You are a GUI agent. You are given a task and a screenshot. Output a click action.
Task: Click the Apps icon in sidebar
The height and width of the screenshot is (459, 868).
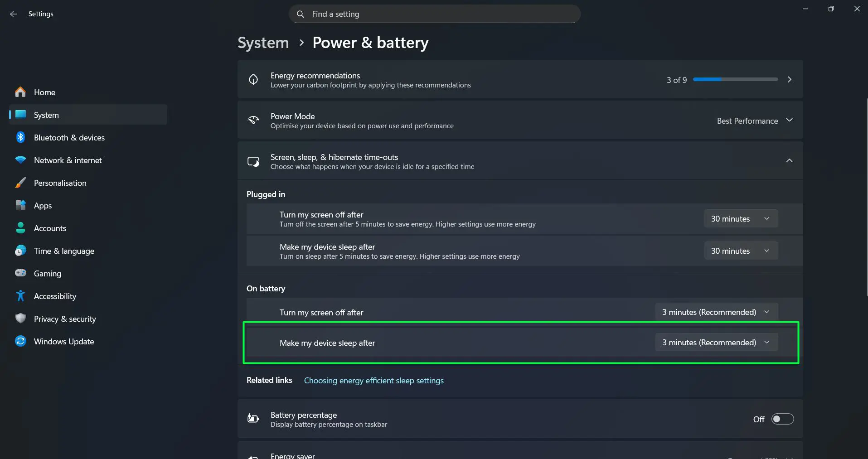tap(20, 205)
